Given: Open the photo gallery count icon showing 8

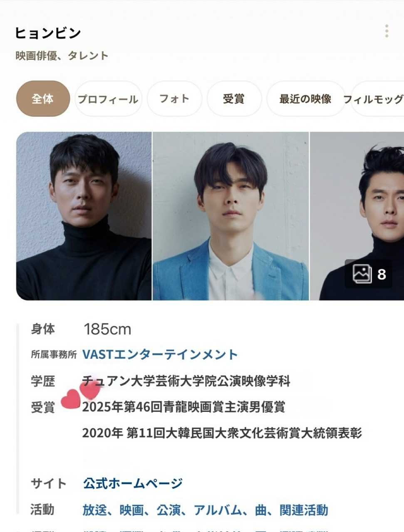Looking at the screenshot, I should coord(369,274).
